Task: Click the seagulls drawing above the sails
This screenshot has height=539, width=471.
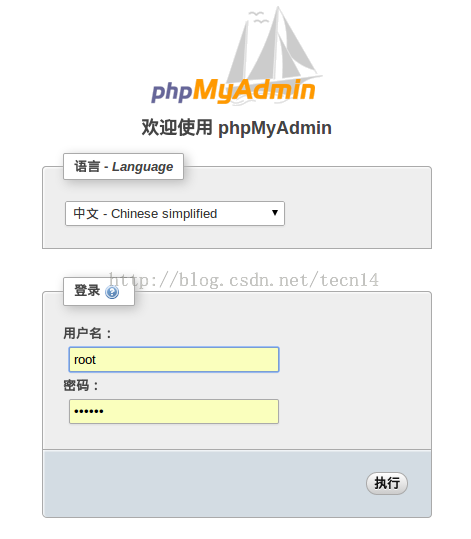Action: click(x=258, y=17)
